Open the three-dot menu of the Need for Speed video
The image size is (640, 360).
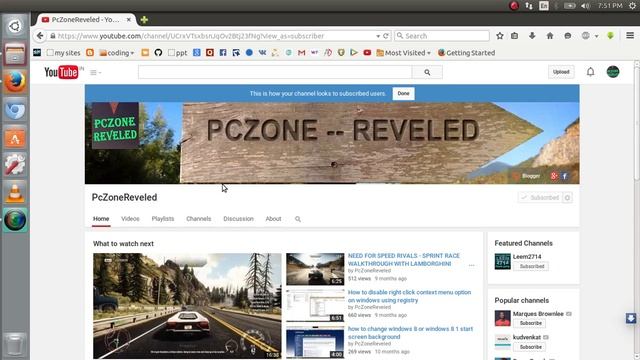pos(471,265)
